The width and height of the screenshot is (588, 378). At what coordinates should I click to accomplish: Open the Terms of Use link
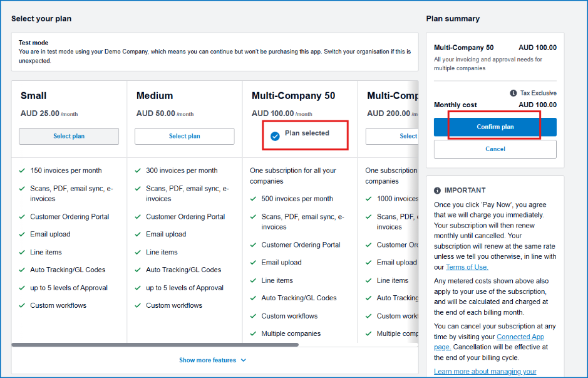click(x=467, y=267)
